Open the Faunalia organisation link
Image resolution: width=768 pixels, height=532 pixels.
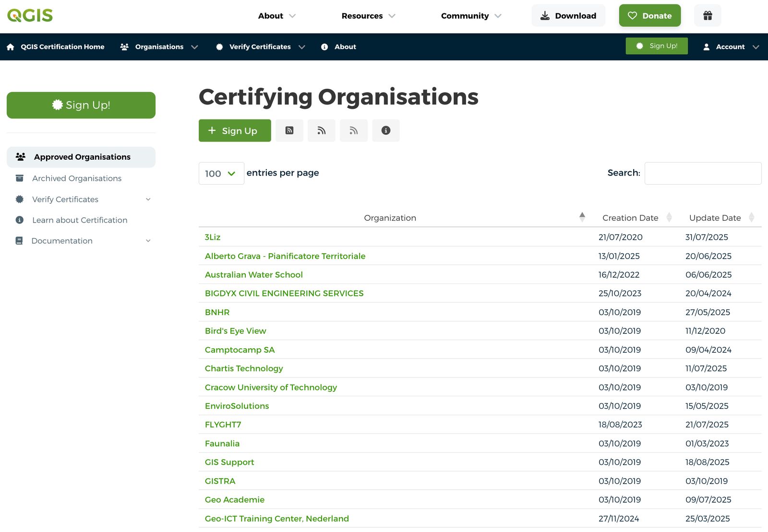tap(222, 444)
